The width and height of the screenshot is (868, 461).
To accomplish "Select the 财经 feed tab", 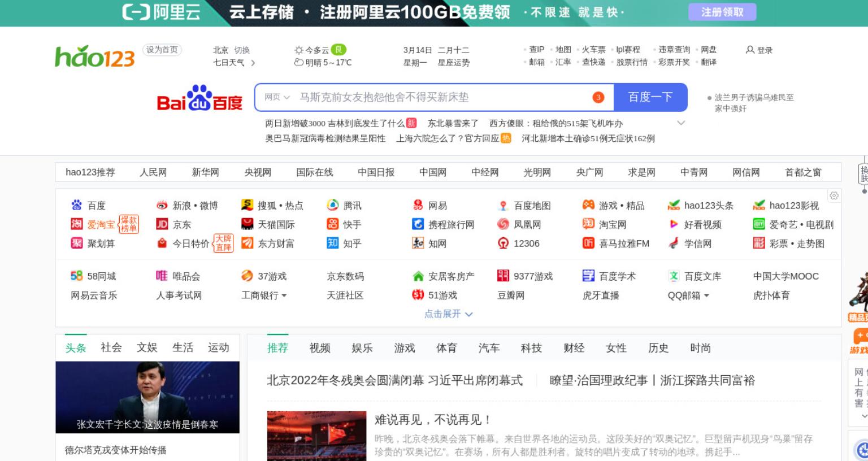I will pyautogui.click(x=574, y=348).
